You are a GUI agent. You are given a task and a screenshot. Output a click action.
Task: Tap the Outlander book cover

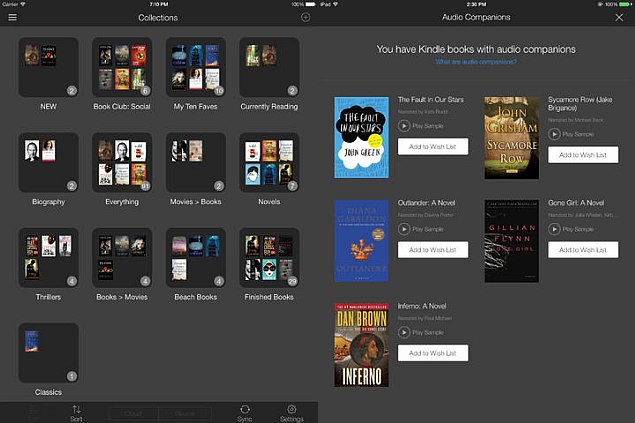tap(361, 241)
